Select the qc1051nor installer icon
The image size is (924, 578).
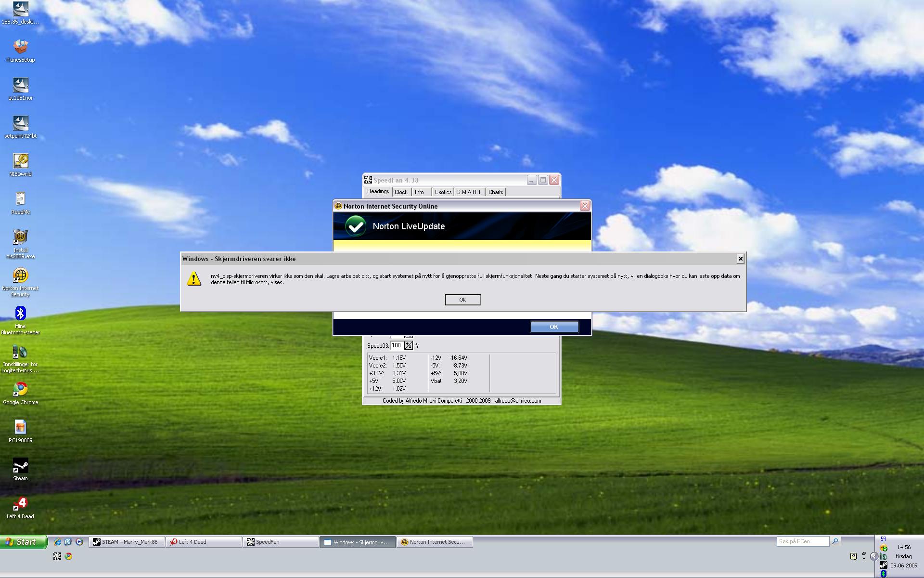(20, 89)
